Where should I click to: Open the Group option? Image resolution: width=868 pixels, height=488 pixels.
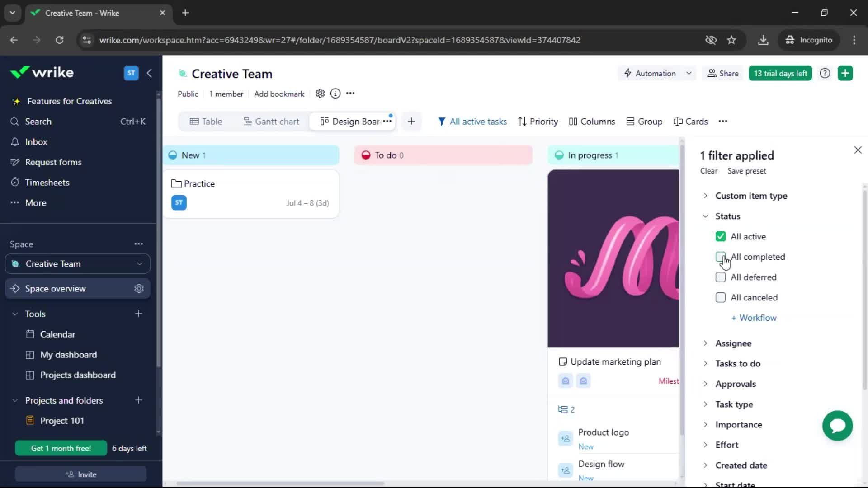pos(644,122)
